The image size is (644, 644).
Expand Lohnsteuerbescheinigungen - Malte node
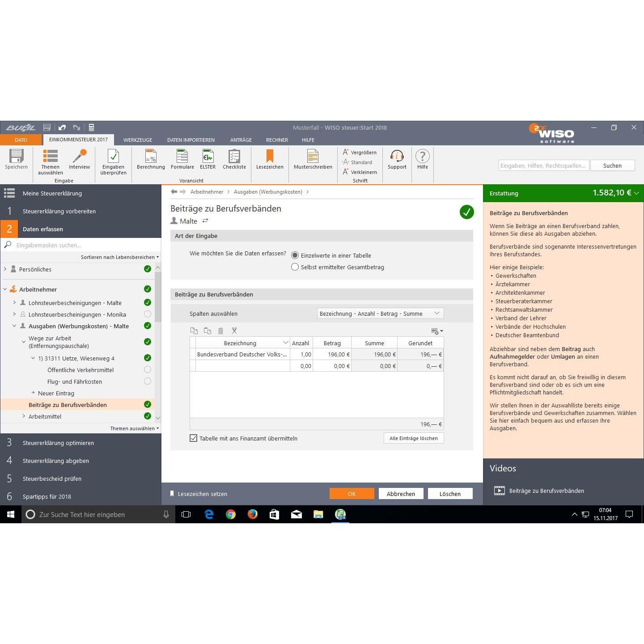14,303
